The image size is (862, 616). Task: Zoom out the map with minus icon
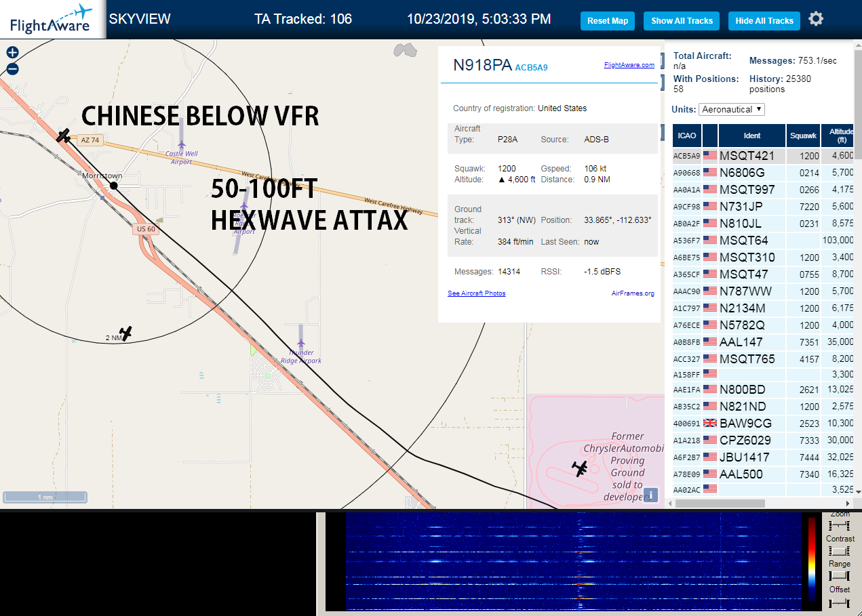point(12,68)
